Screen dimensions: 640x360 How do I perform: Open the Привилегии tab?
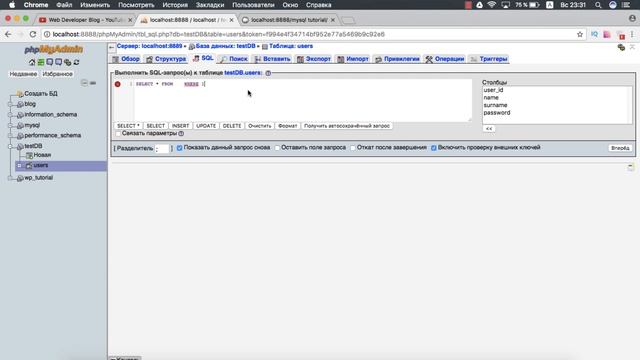click(398, 59)
